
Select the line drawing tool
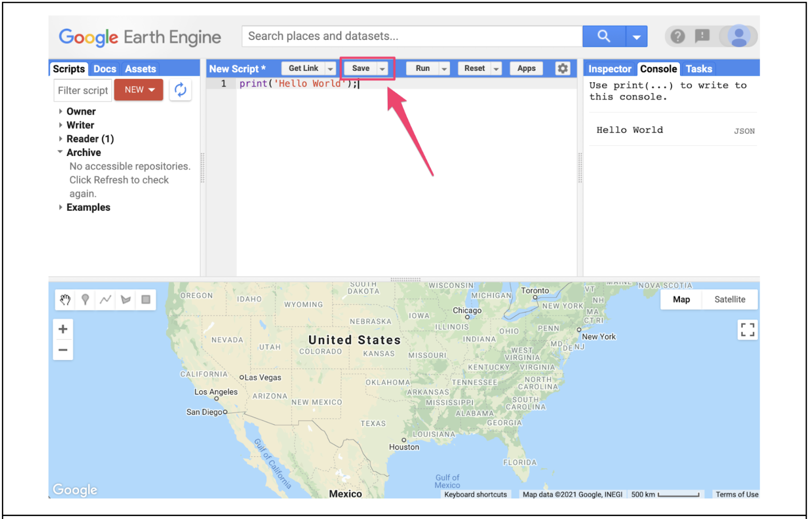pos(105,299)
